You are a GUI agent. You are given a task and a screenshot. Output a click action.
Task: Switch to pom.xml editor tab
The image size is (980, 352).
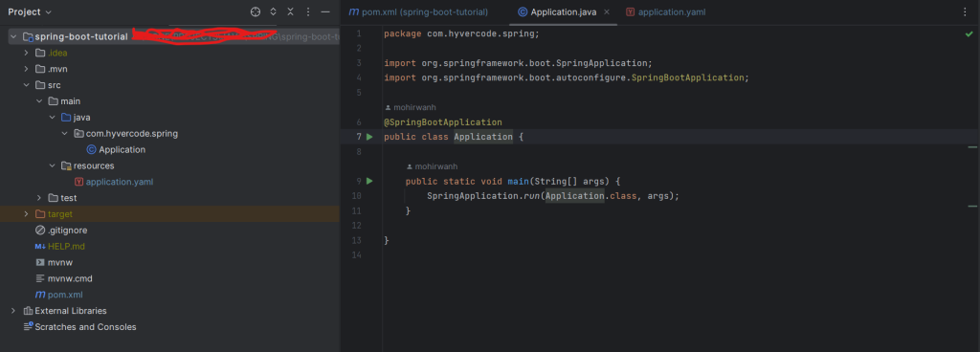click(418, 11)
